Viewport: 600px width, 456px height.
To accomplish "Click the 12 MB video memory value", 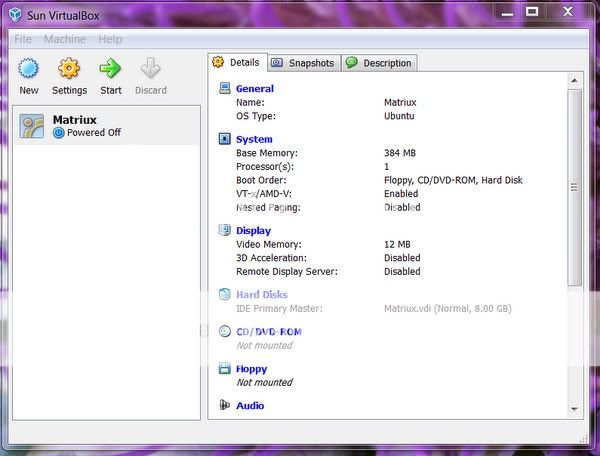I will click(x=397, y=244).
